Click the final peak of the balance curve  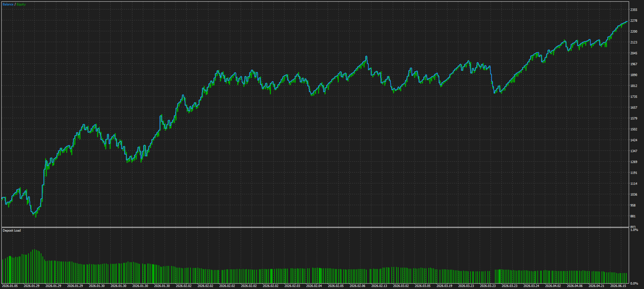627,22
